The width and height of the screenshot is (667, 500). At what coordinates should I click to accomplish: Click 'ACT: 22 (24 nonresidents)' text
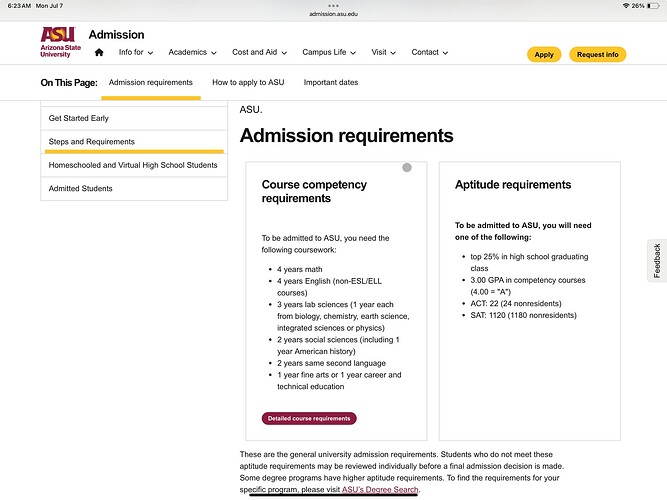coord(516,303)
